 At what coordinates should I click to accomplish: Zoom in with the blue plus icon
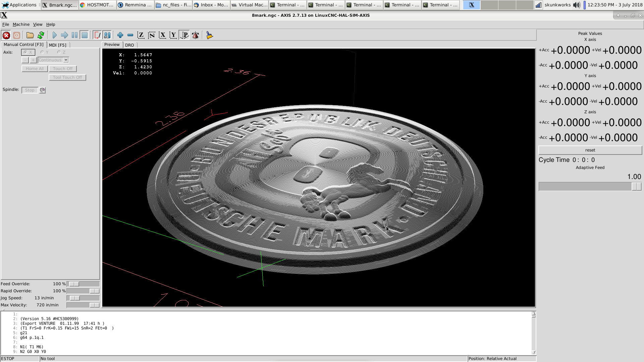120,35
